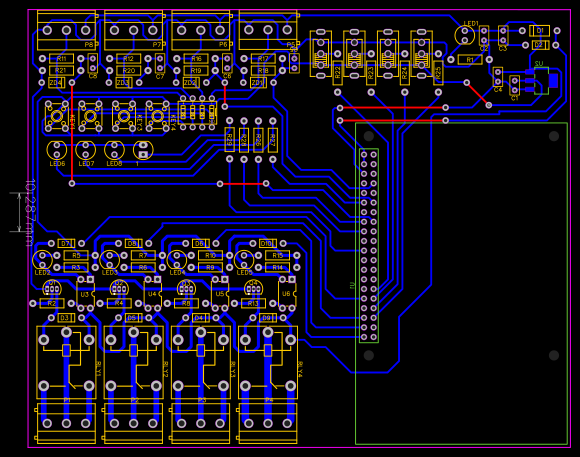The height and width of the screenshot is (457, 580).
Task: Select resistor R11 footprint
Action: 61,58
